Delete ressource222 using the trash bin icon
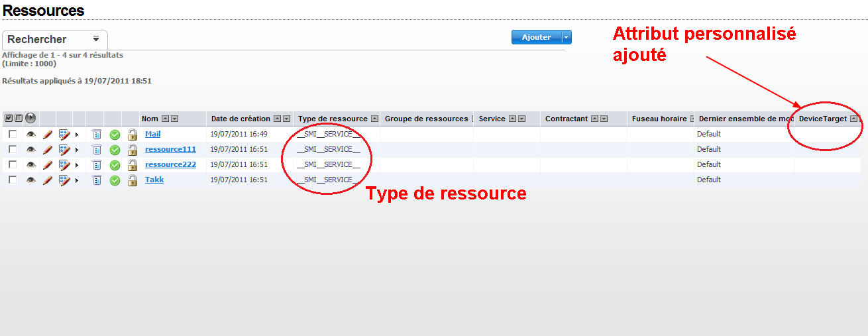Screen dimensions: 868x336 point(96,164)
